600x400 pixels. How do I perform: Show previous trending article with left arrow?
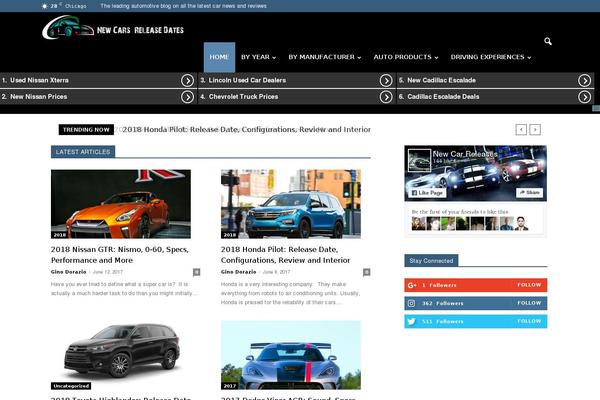[x=521, y=130]
